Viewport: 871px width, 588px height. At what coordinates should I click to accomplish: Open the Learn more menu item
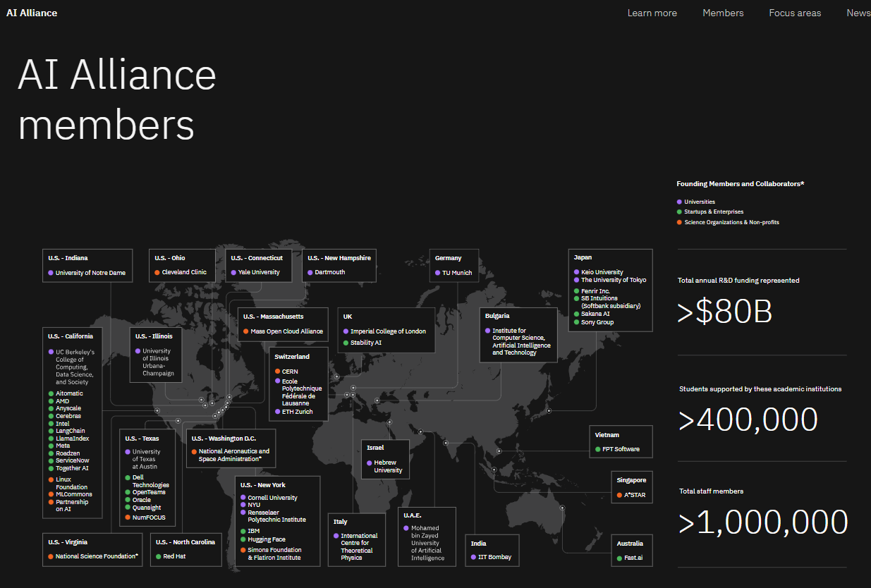click(x=652, y=13)
